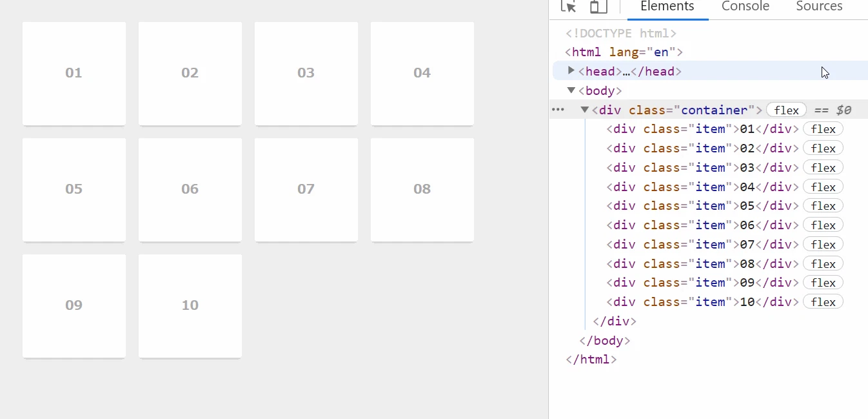Toggle the flex badge for item 07
The width and height of the screenshot is (868, 419).
click(x=823, y=245)
